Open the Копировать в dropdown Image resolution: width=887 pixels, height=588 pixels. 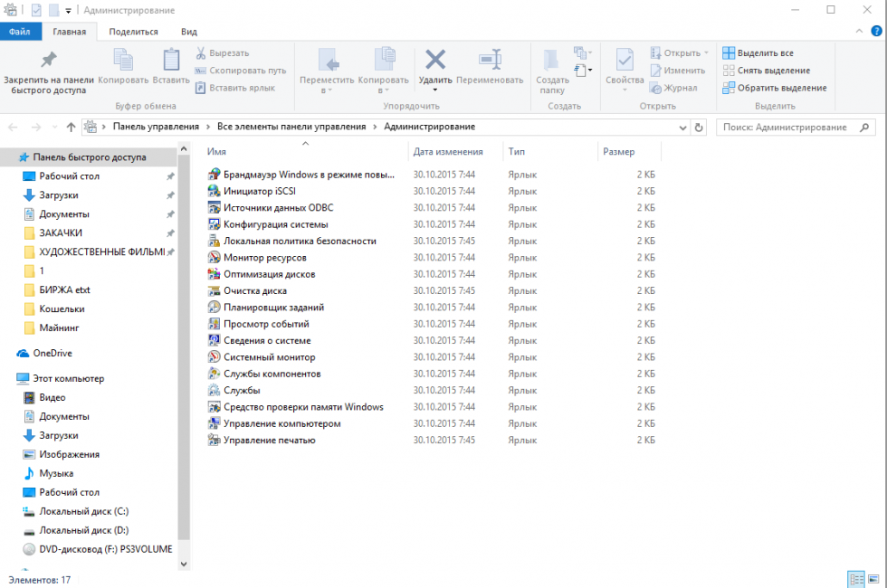[x=384, y=90]
